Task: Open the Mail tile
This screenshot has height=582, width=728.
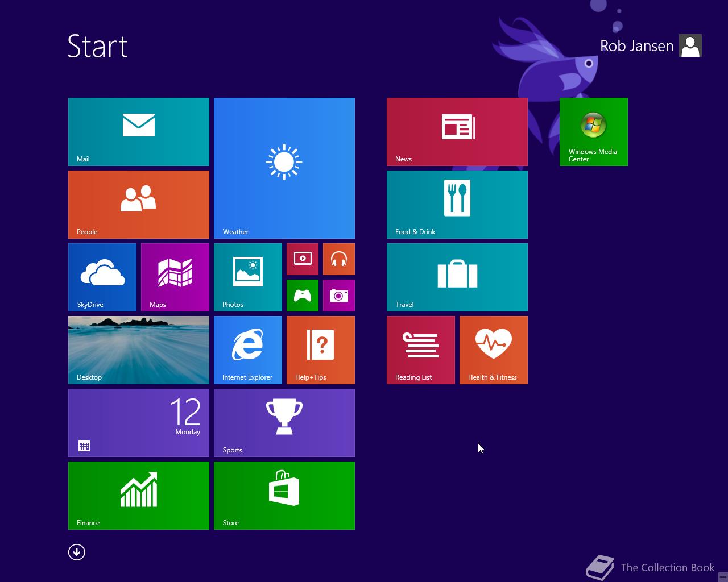Action: click(x=139, y=132)
